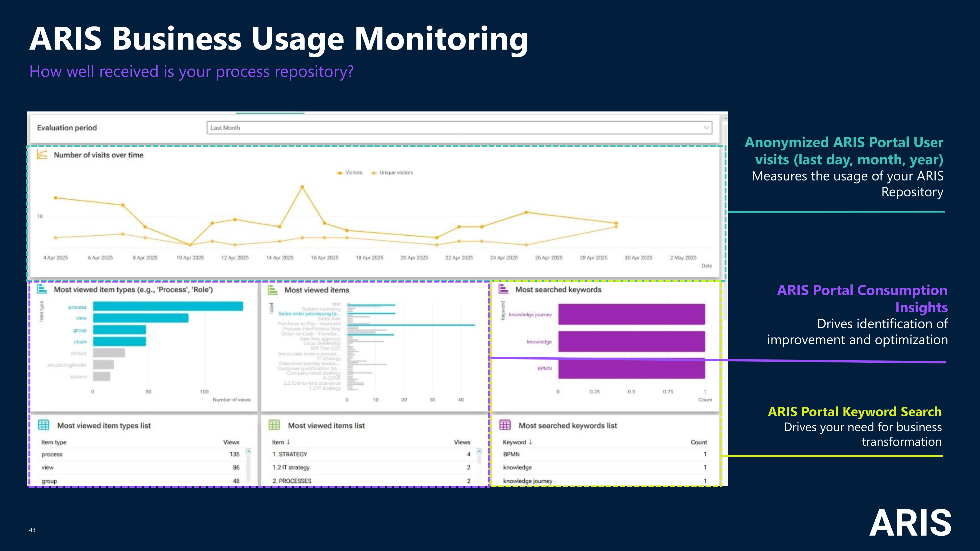This screenshot has height=551, width=980.
Task: Click the structuringModel label in item types chart
Action: 67,365
